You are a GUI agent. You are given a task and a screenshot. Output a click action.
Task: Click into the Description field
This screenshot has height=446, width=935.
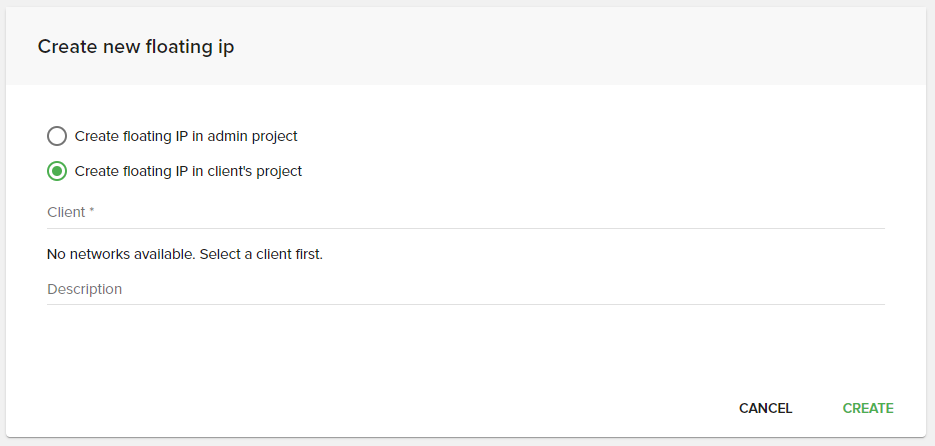[466, 290]
